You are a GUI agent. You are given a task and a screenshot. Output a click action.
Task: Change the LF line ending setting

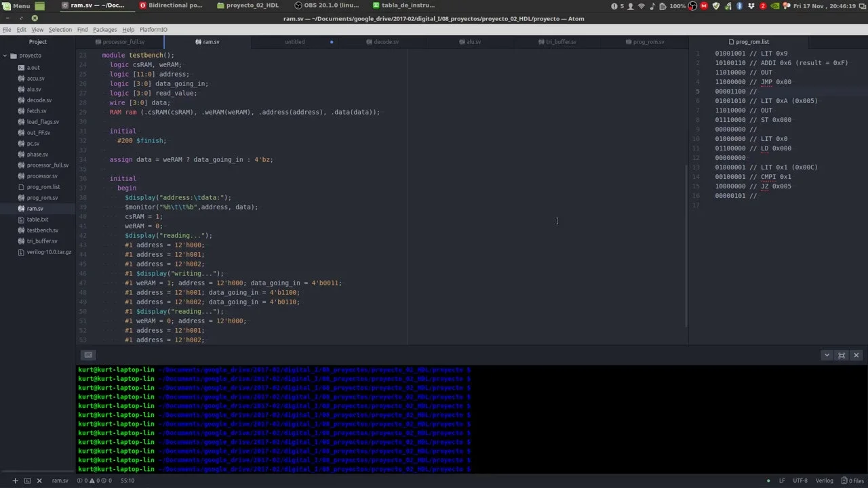tap(782, 481)
